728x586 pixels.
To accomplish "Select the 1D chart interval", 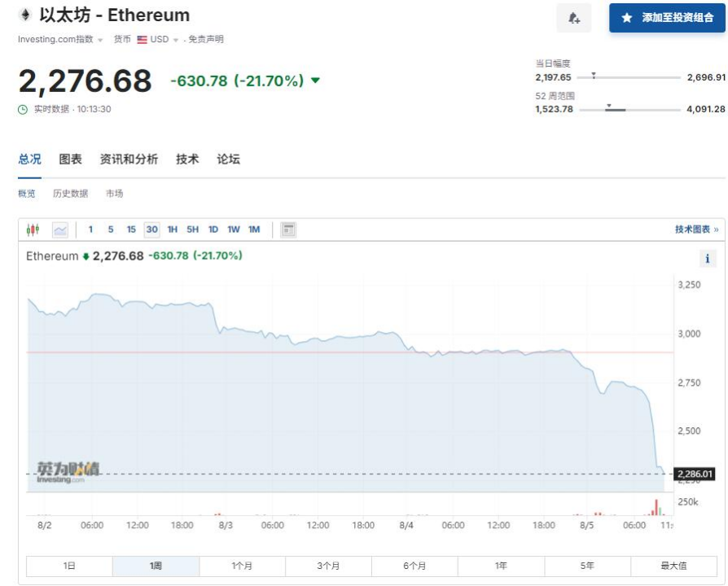I will [213, 230].
